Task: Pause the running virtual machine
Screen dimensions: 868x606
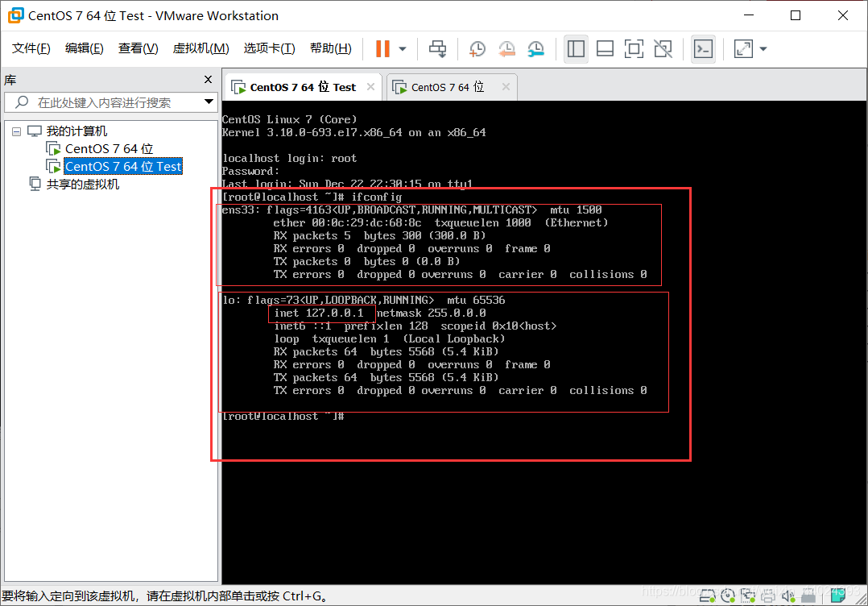Action: point(382,48)
